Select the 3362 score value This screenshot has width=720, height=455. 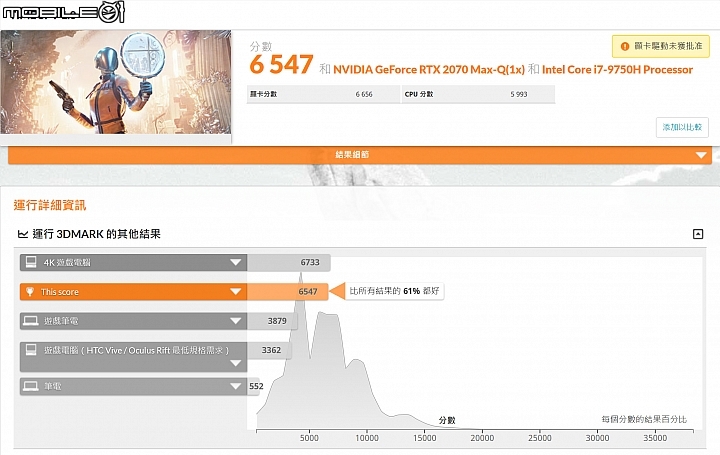pos(271,350)
